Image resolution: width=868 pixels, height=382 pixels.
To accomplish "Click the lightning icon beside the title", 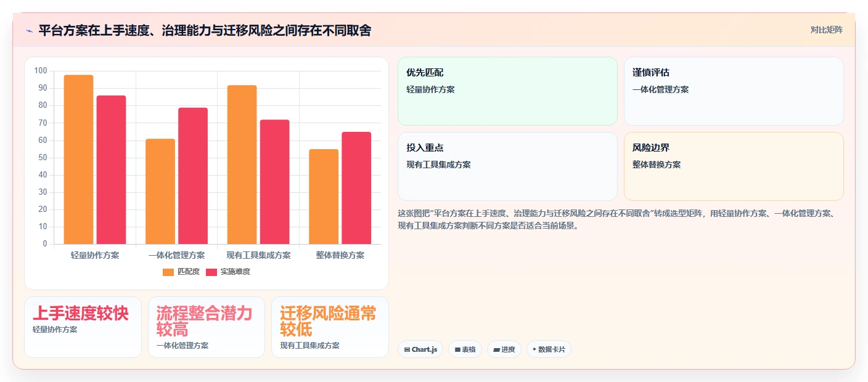I will [x=29, y=30].
